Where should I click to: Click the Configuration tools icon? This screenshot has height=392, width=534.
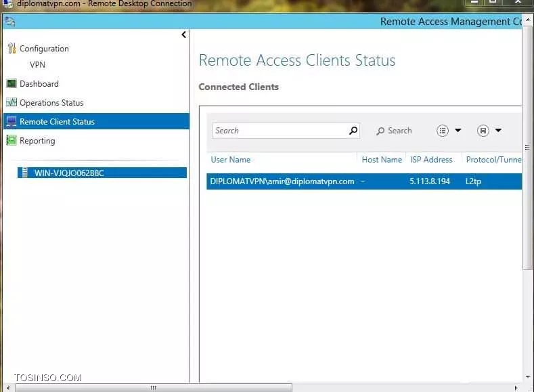(x=12, y=48)
